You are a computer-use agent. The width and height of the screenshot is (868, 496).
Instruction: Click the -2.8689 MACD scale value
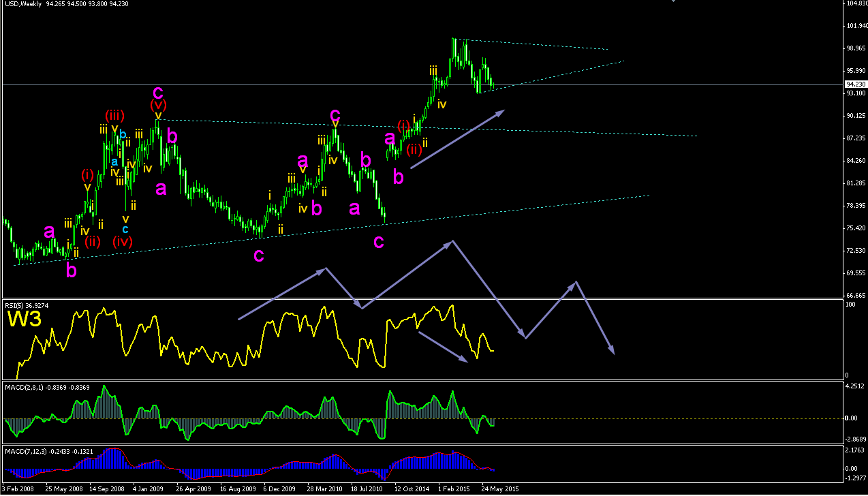(855, 440)
